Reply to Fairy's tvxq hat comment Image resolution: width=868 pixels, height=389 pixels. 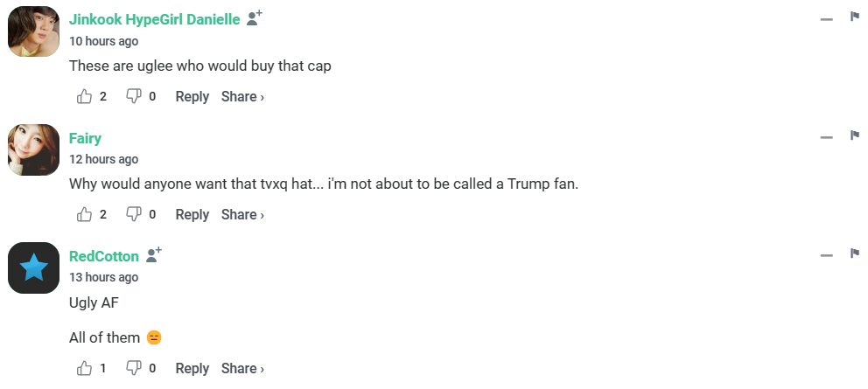pos(192,214)
